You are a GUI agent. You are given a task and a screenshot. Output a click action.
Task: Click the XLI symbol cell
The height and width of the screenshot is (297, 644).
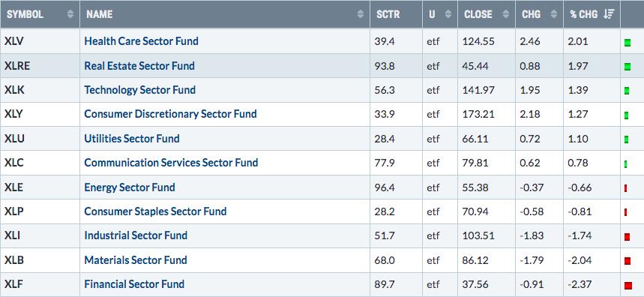pyautogui.click(x=40, y=235)
